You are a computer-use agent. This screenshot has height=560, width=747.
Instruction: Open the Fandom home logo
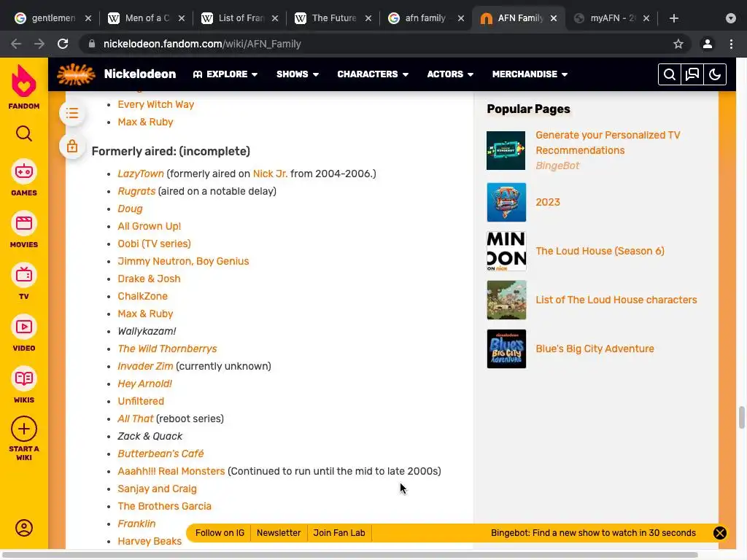pyautogui.click(x=24, y=86)
